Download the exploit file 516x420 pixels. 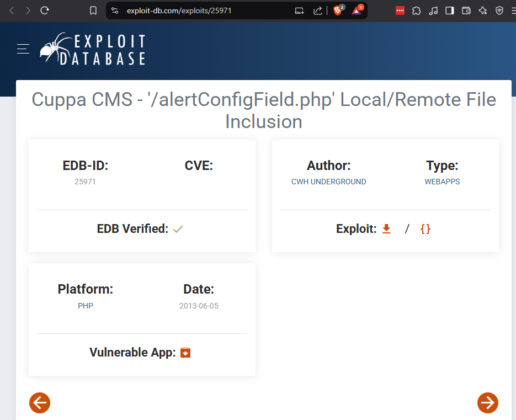tap(386, 228)
